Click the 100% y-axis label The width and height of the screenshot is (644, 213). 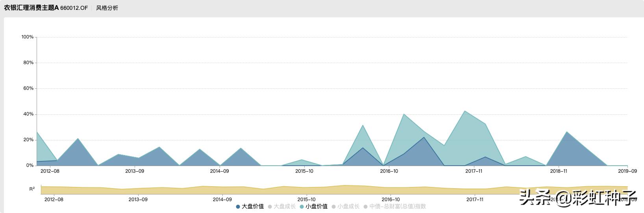click(28, 37)
